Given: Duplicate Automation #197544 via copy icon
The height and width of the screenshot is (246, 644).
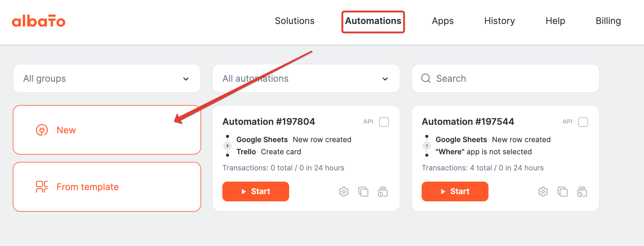Looking at the screenshot, I should [x=562, y=192].
